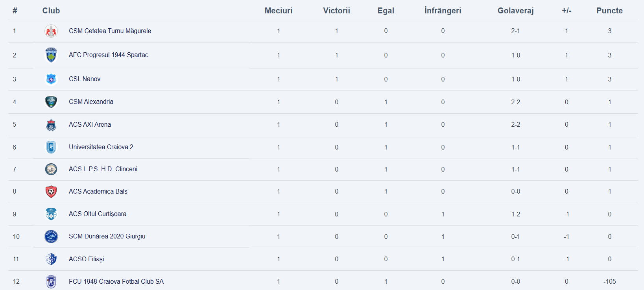Click the ACS Academica Balș red badge

51,192
